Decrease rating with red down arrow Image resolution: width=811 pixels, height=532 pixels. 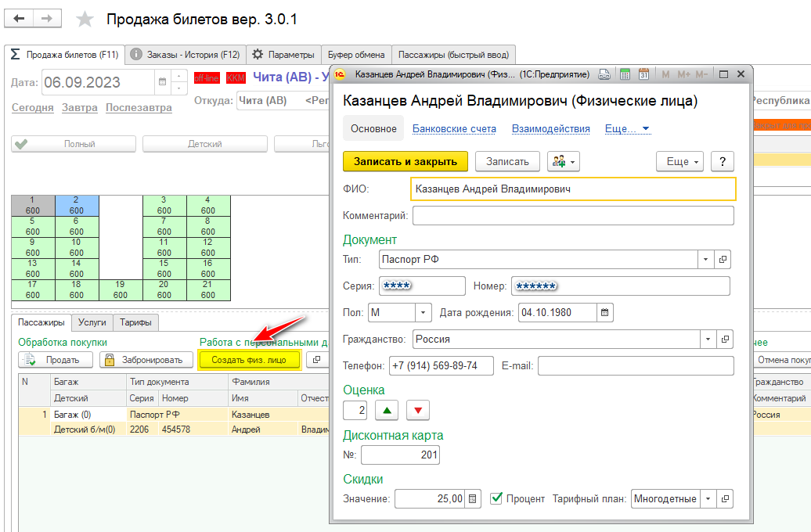pos(417,411)
